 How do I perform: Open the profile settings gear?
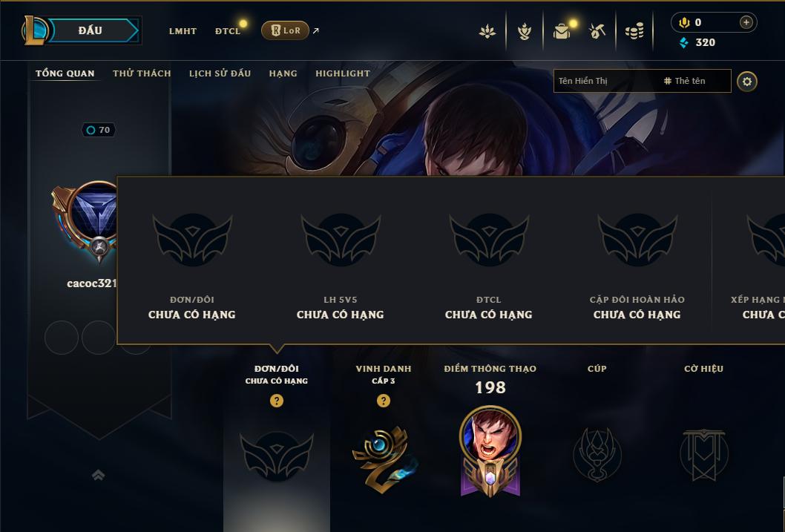tap(747, 82)
